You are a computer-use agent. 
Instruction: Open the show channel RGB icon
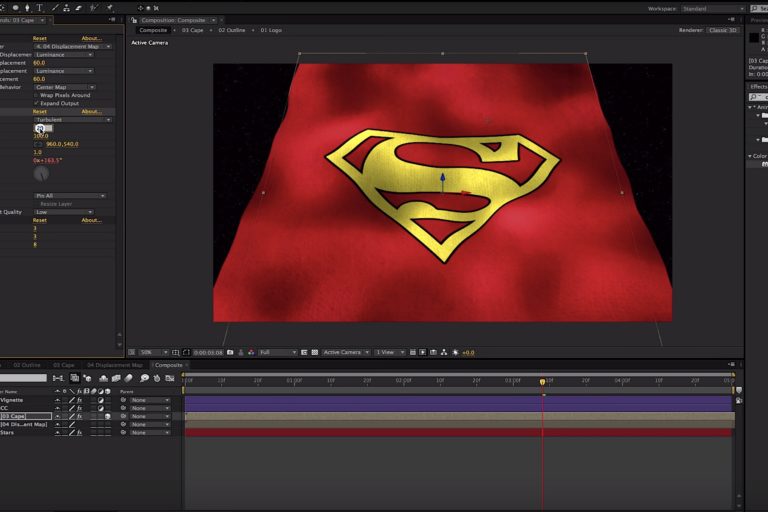point(251,352)
